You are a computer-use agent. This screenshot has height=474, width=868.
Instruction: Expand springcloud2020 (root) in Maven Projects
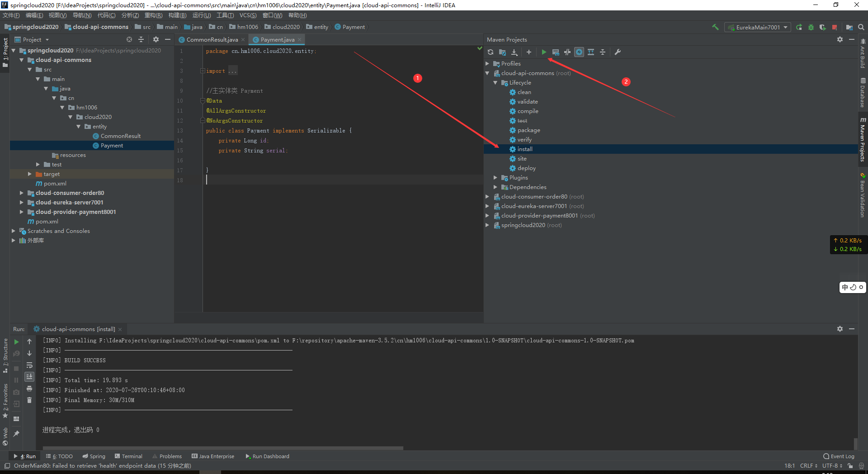[x=487, y=225]
